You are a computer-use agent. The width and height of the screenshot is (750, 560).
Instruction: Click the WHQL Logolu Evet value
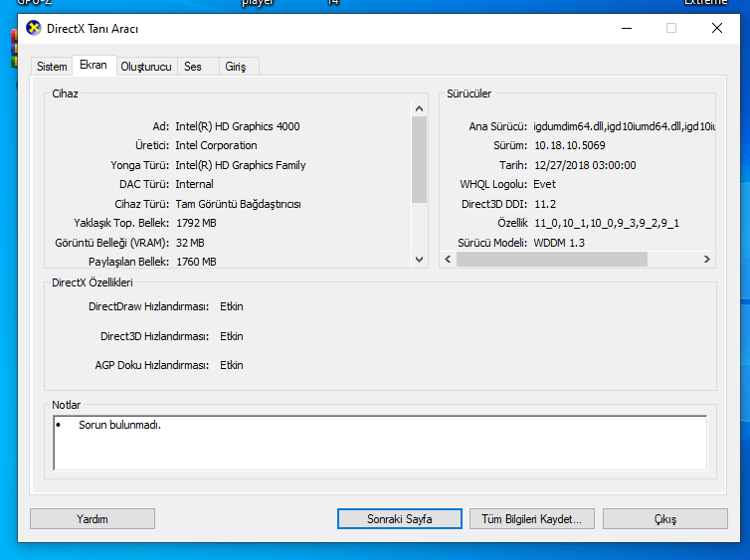click(544, 184)
